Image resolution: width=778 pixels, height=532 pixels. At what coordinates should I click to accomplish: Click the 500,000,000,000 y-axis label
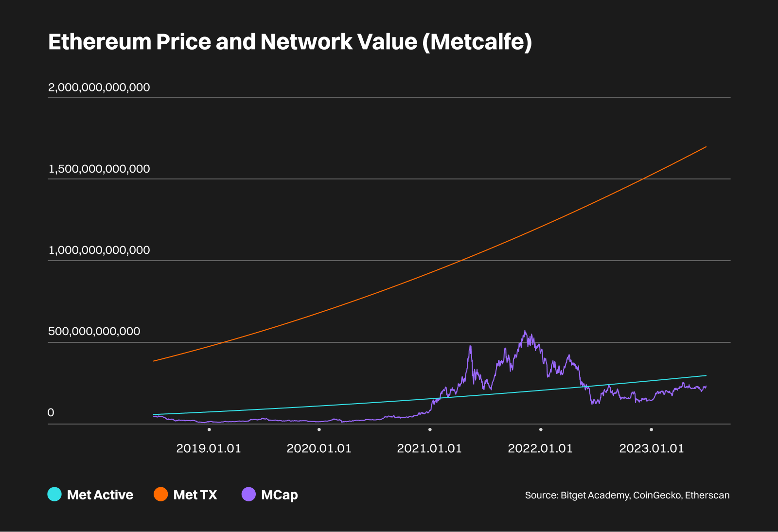click(94, 332)
